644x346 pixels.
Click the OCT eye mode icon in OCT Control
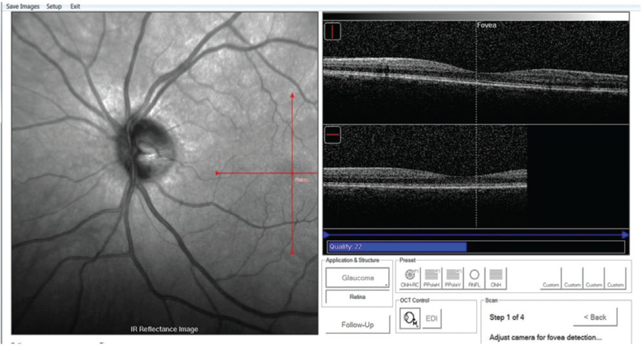[410, 318]
